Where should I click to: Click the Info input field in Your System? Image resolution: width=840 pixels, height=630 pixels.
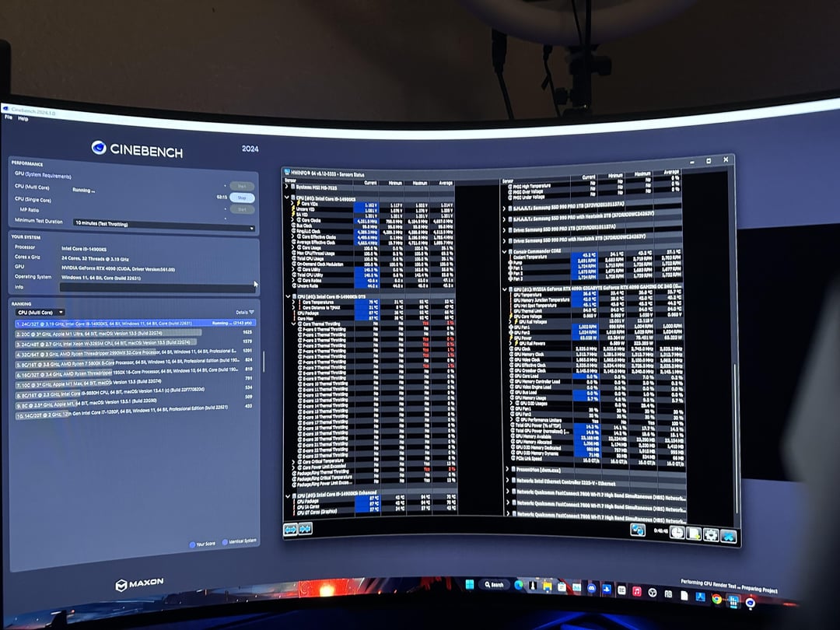point(157,287)
